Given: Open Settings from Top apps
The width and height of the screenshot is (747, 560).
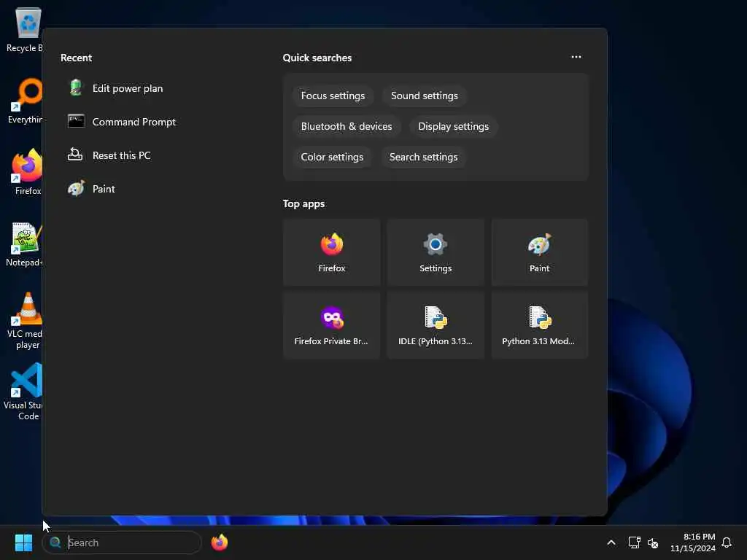Looking at the screenshot, I should pyautogui.click(x=436, y=252).
